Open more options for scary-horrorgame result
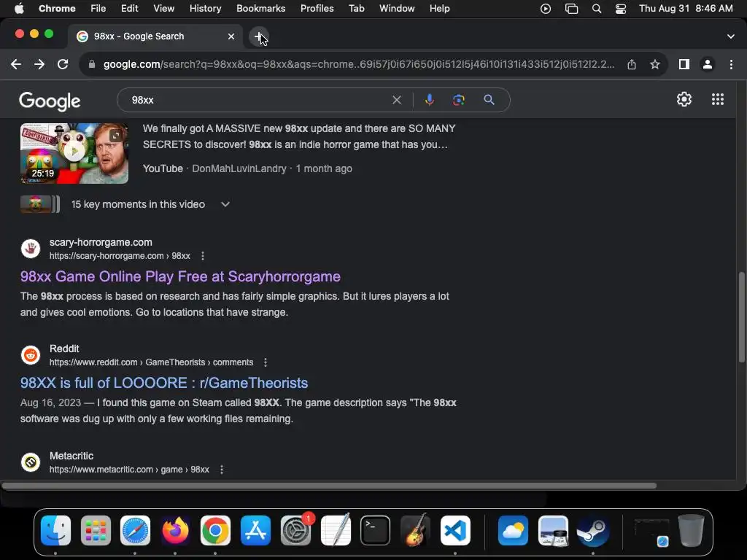 [203, 256]
